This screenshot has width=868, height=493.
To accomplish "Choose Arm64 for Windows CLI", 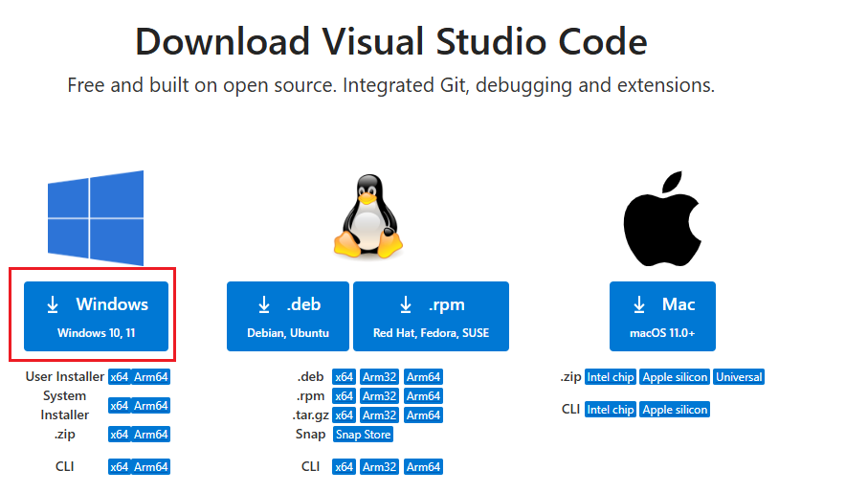I will tap(150, 467).
